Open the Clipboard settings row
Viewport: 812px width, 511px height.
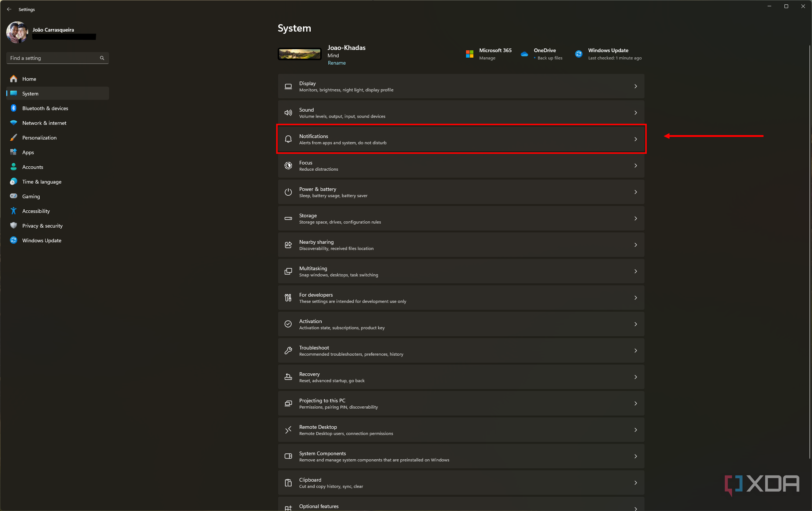(x=461, y=483)
